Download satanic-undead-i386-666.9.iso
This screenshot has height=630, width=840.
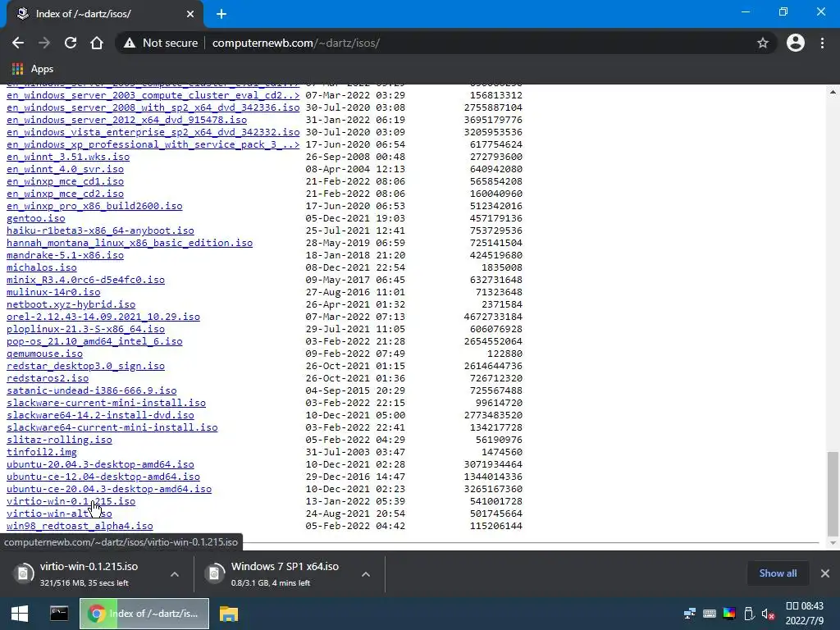click(x=92, y=391)
